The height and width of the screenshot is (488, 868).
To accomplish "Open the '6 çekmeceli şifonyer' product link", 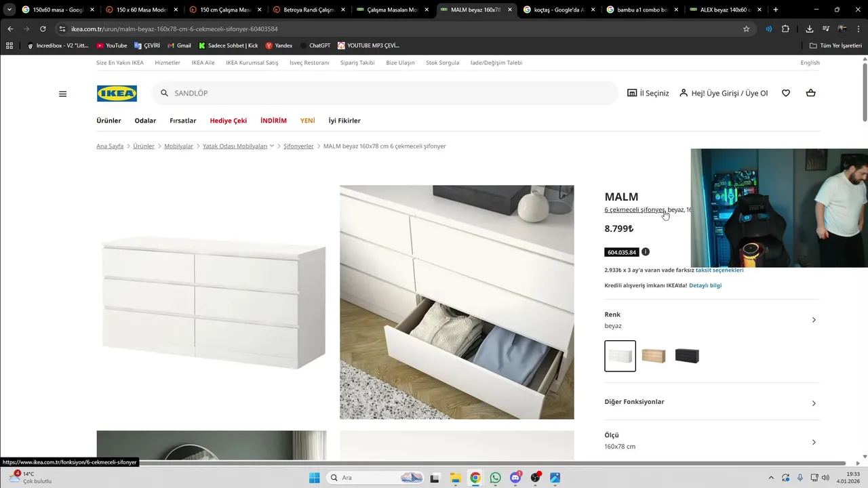I will [635, 209].
